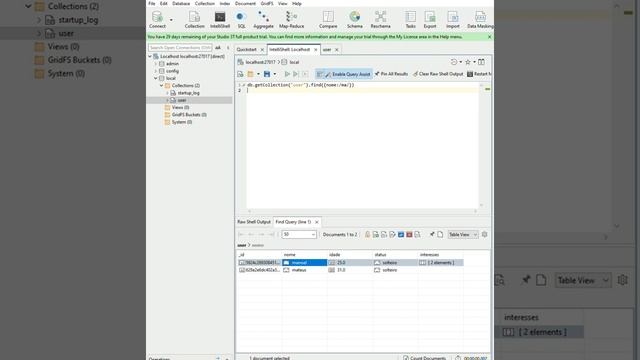Select the Views (0) folder
This screenshot has height=360, width=640.
pyautogui.click(x=180, y=107)
